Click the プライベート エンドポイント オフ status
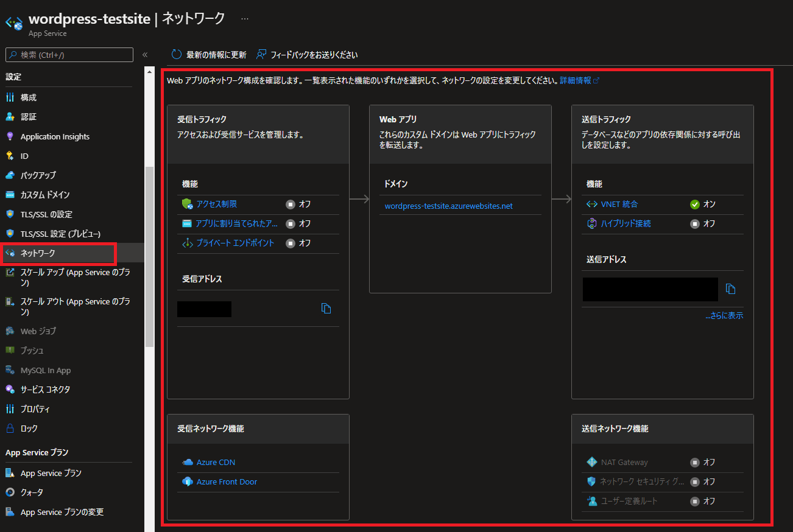The width and height of the screenshot is (793, 532). click(x=298, y=243)
